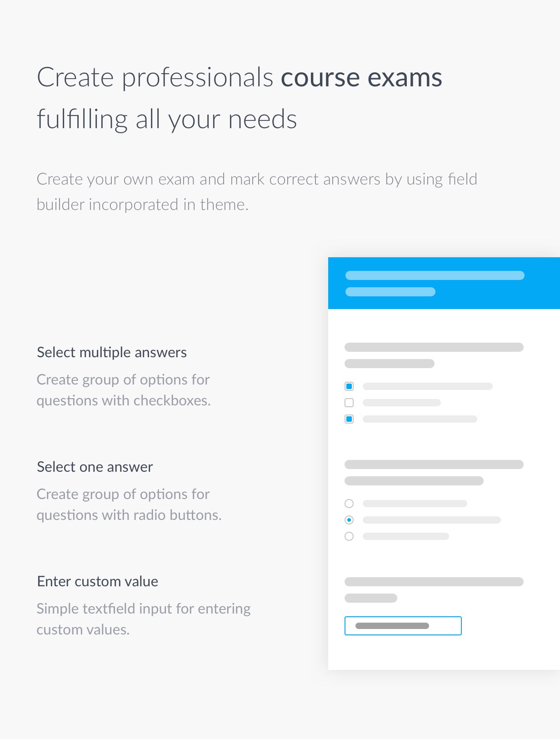
Task: Click the blue exam card header
Action: pos(444,283)
